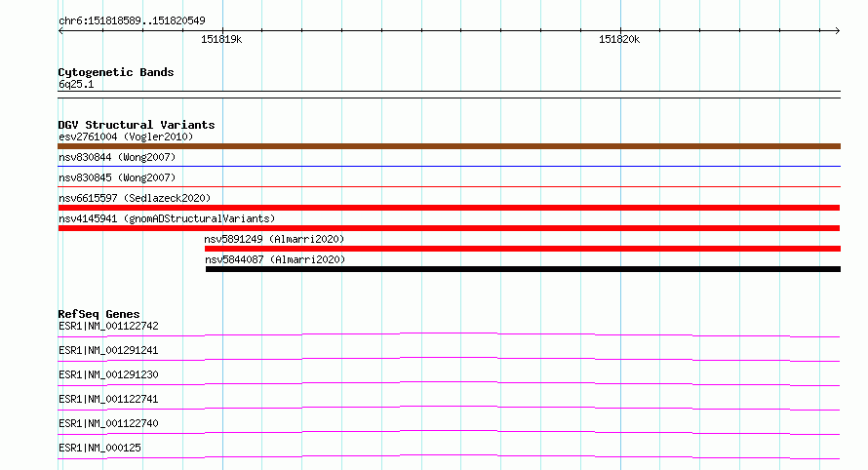Click the 151819k ruler tick label
Screen dimensions: 868x470
(221, 39)
